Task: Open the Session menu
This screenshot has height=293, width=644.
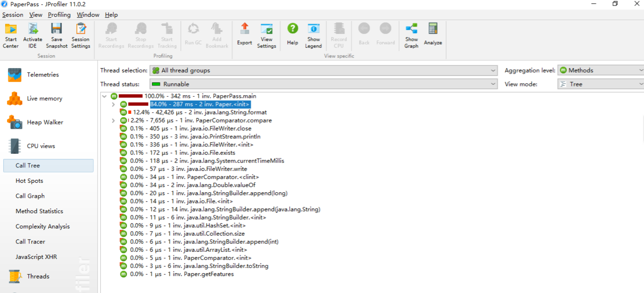Action: pyautogui.click(x=13, y=15)
